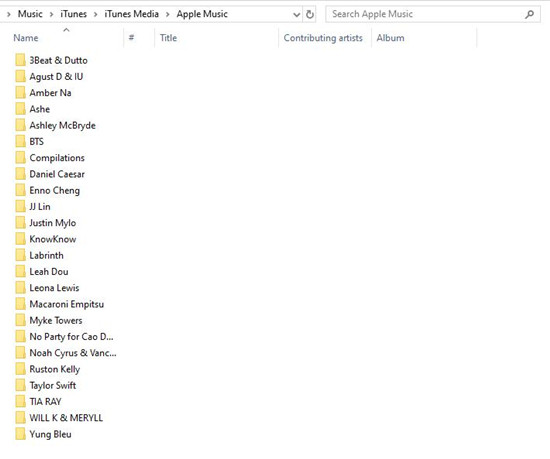Go to iTunes in the breadcrumb
Screen dimensions: 550x459
tap(73, 14)
